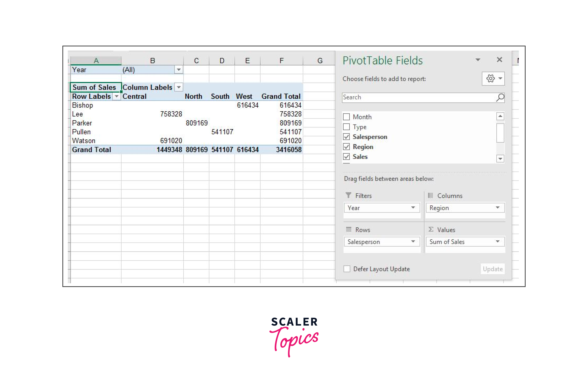This screenshot has width=588, height=389.
Task: Open the Year filter dropdown in cell B1
Action: [178, 70]
